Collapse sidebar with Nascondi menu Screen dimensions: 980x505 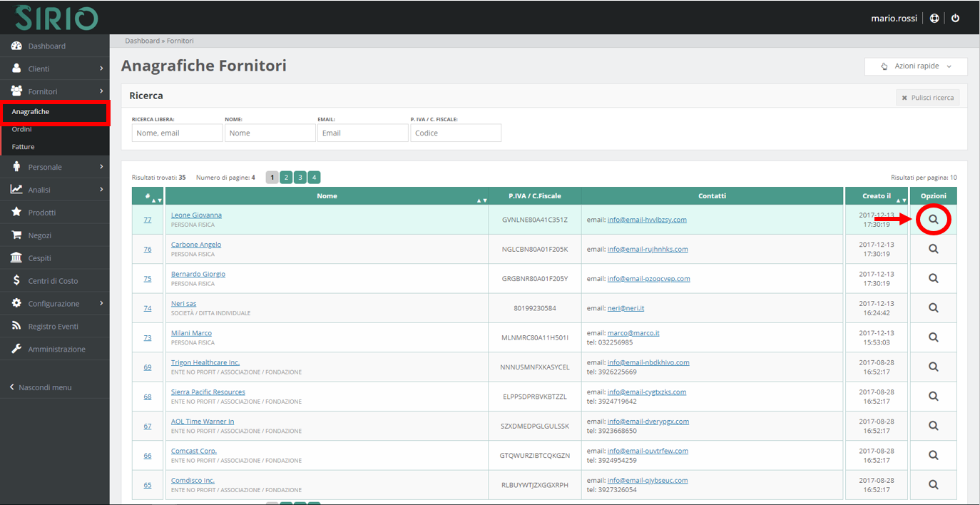click(41, 387)
